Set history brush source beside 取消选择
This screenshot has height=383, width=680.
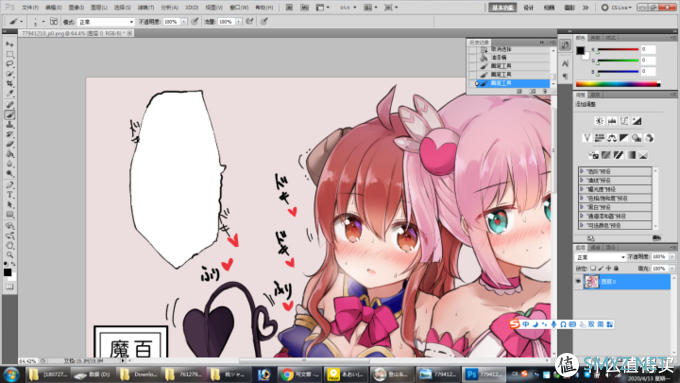472,49
